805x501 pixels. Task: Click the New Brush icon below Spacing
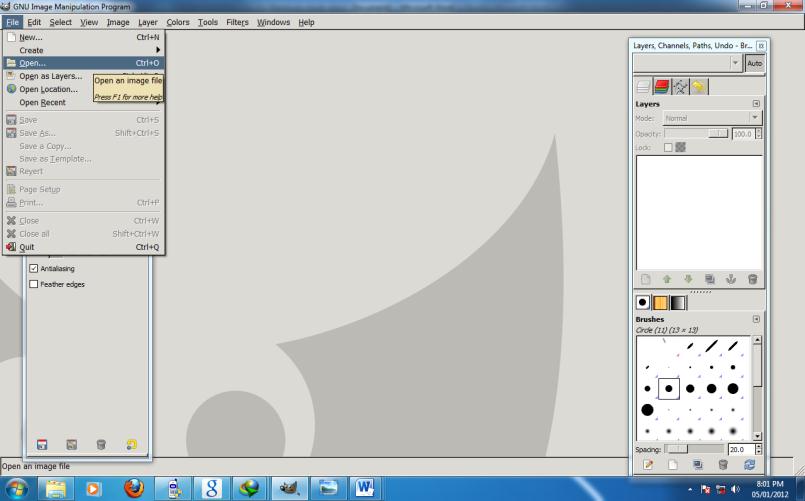(x=673, y=465)
